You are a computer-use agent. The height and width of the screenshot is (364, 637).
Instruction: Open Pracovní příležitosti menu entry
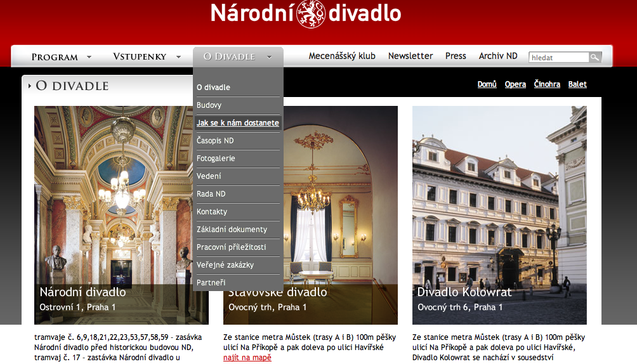pyautogui.click(x=231, y=247)
